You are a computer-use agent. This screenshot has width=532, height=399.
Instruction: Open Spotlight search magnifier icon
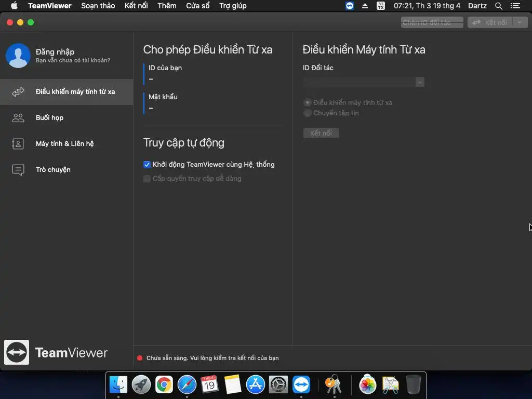point(498,6)
